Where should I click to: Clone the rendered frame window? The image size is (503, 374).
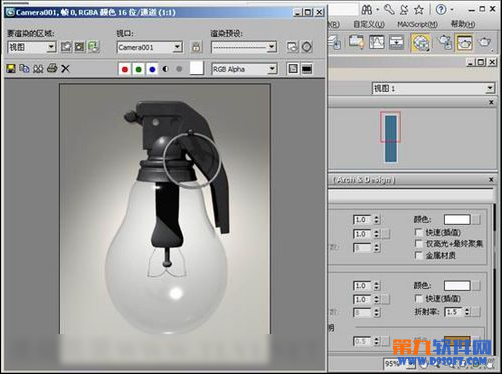(x=38, y=69)
